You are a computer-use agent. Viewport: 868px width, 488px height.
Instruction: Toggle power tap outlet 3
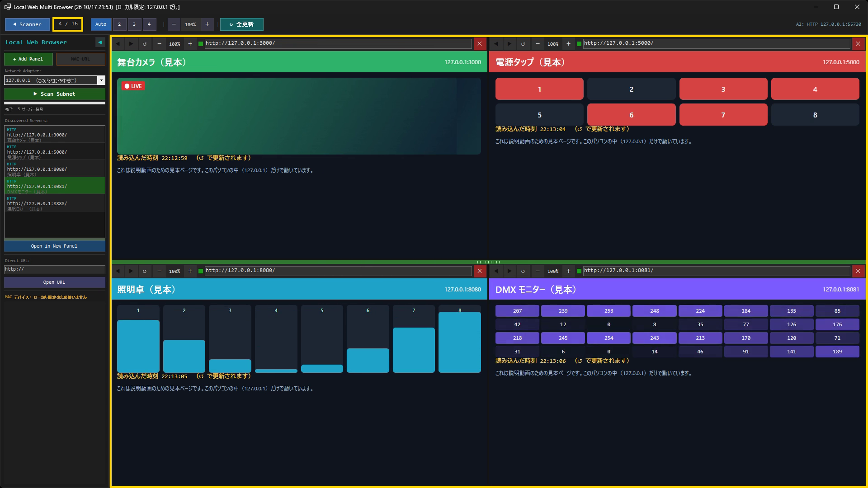pyautogui.click(x=723, y=89)
